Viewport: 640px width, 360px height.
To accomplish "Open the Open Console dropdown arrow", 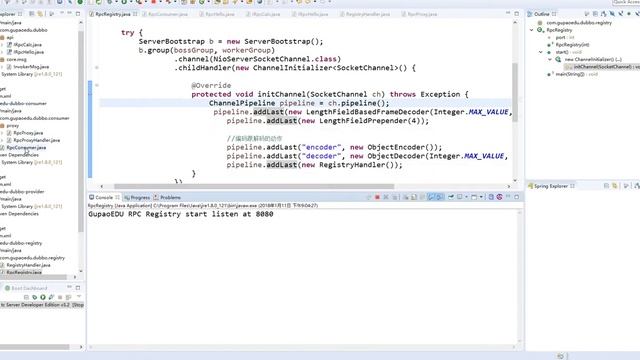I will (x=481, y=197).
